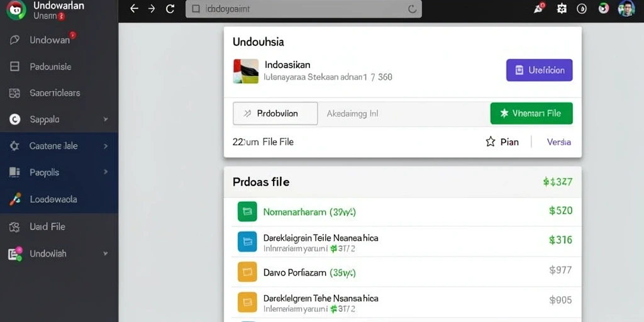The width and height of the screenshot is (644, 322).
Task: Open Padounisie in the sidebar
Action: pyautogui.click(x=50, y=67)
